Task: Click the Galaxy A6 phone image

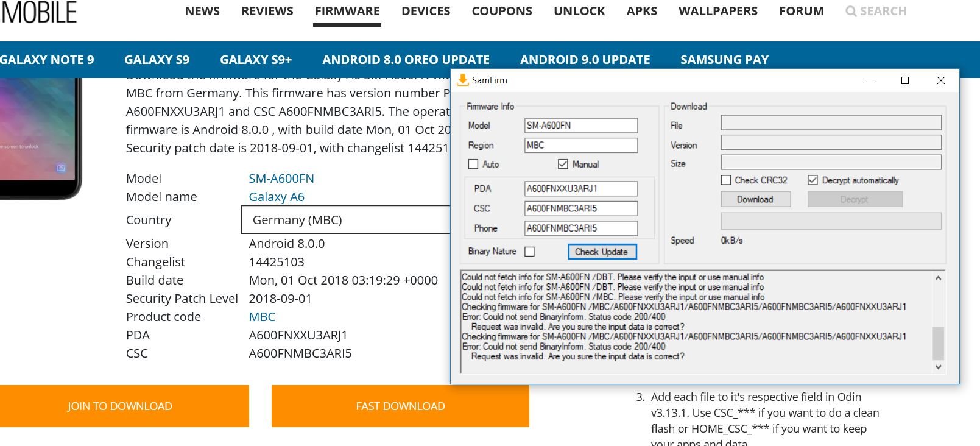Action: [40, 138]
